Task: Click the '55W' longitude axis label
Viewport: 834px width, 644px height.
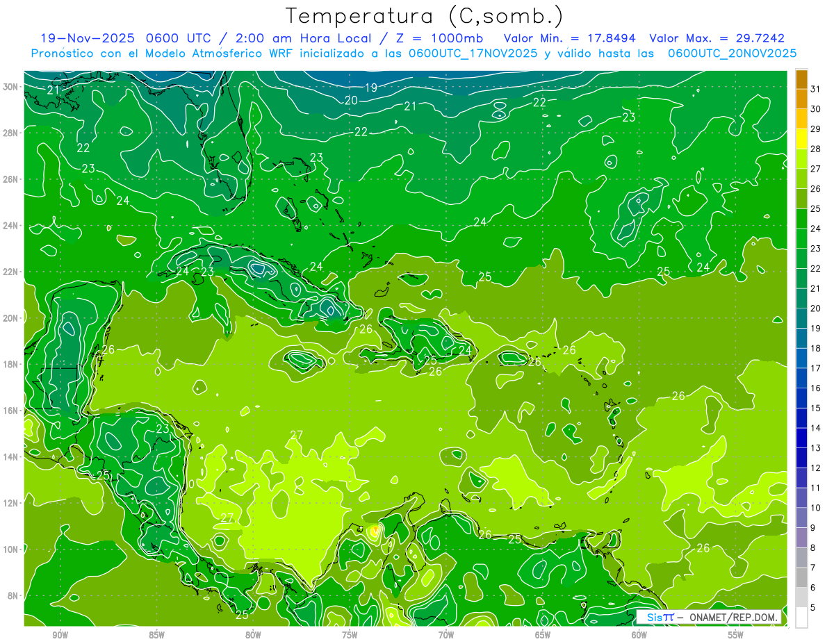Action: 736,635
